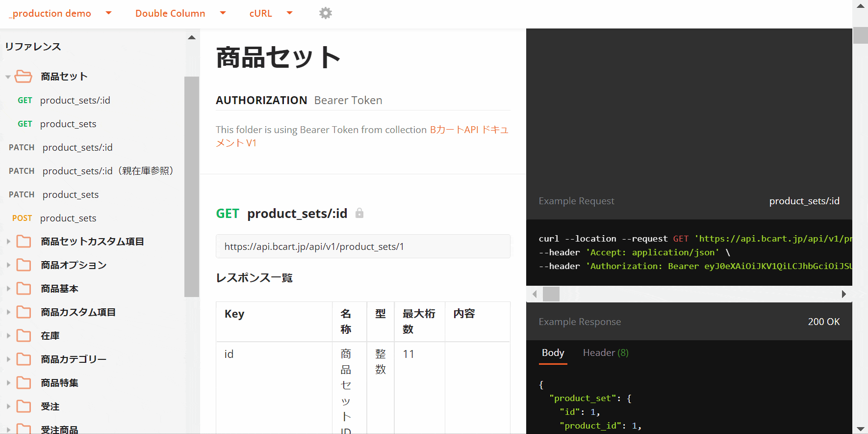The height and width of the screenshot is (434, 868).
Task: Click the page scrollbar down arrow
Action: (860, 429)
